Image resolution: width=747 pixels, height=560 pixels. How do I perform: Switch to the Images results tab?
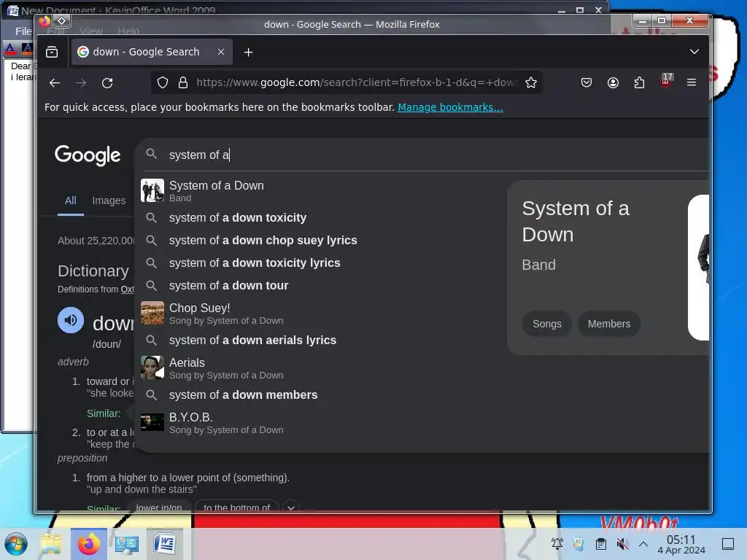click(x=109, y=201)
